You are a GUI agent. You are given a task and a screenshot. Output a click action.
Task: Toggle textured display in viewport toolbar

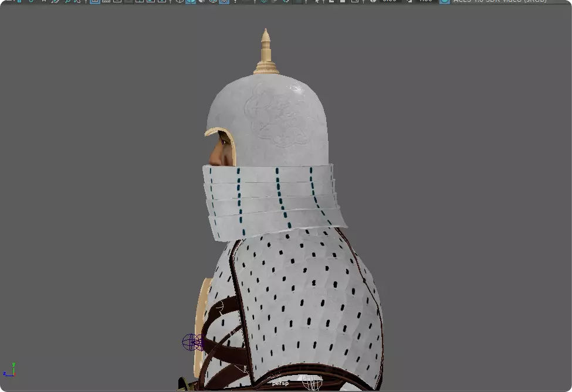click(224, 1)
